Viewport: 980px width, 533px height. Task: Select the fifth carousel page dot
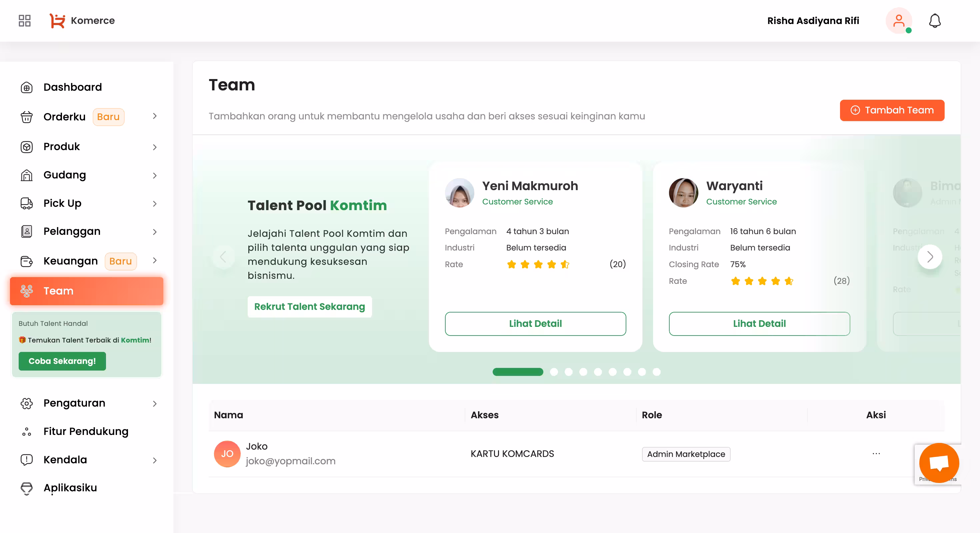click(598, 372)
